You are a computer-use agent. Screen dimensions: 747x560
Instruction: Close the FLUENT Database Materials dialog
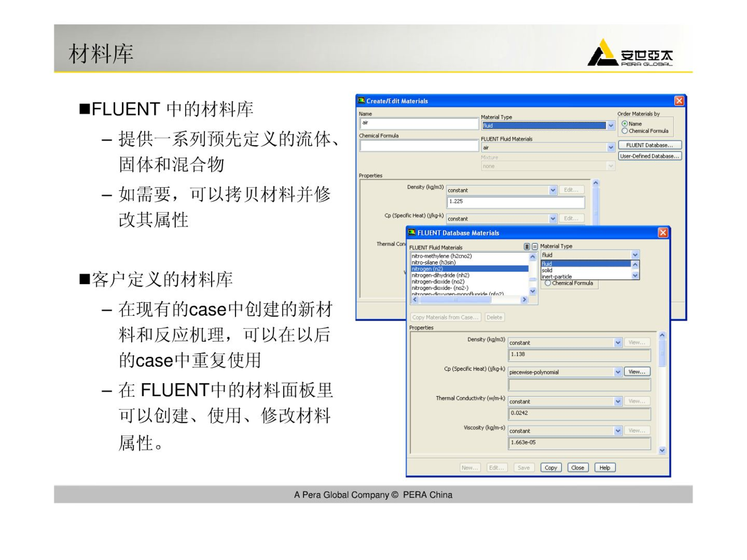click(663, 233)
